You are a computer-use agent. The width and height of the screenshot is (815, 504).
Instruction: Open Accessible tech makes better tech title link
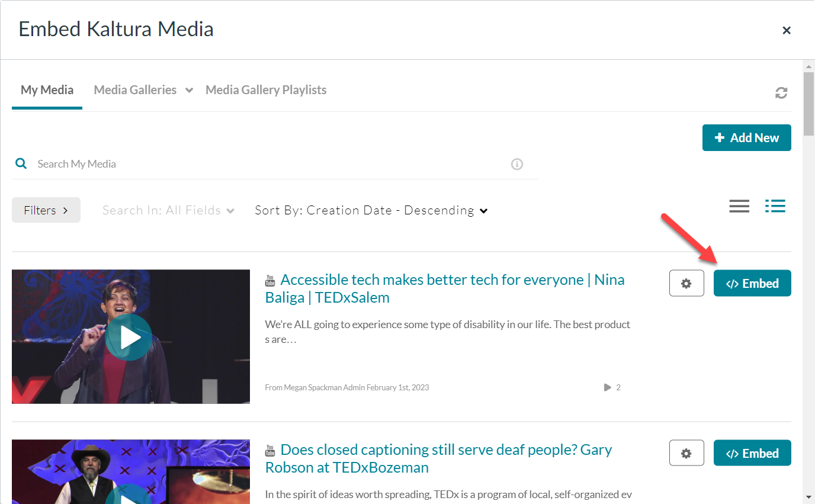click(445, 288)
